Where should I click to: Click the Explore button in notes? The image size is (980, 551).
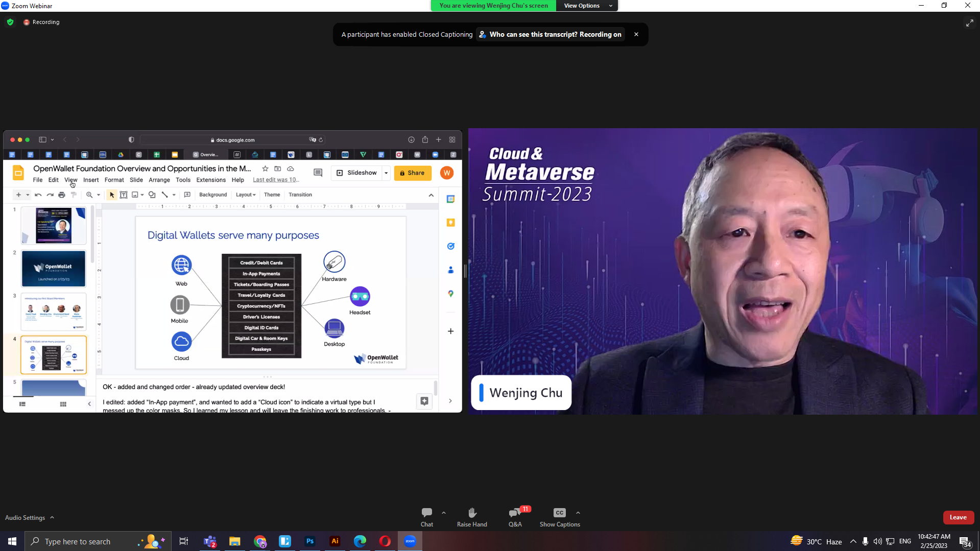click(x=424, y=401)
